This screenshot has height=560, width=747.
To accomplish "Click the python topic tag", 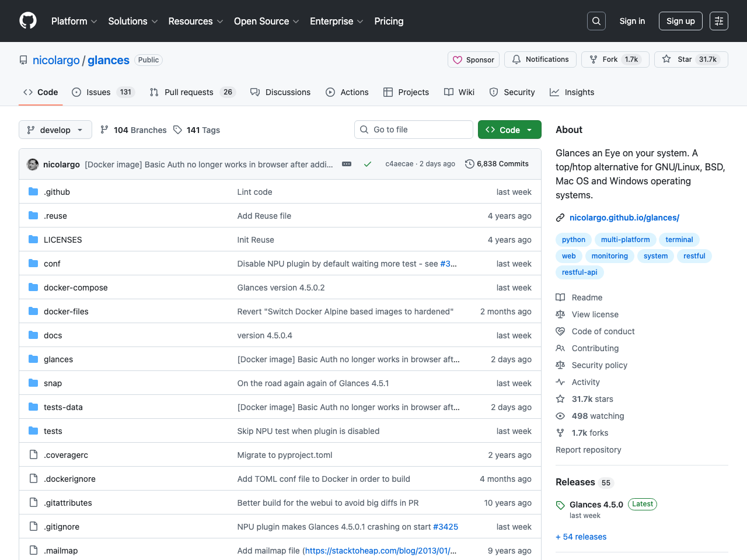I will (x=573, y=239).
